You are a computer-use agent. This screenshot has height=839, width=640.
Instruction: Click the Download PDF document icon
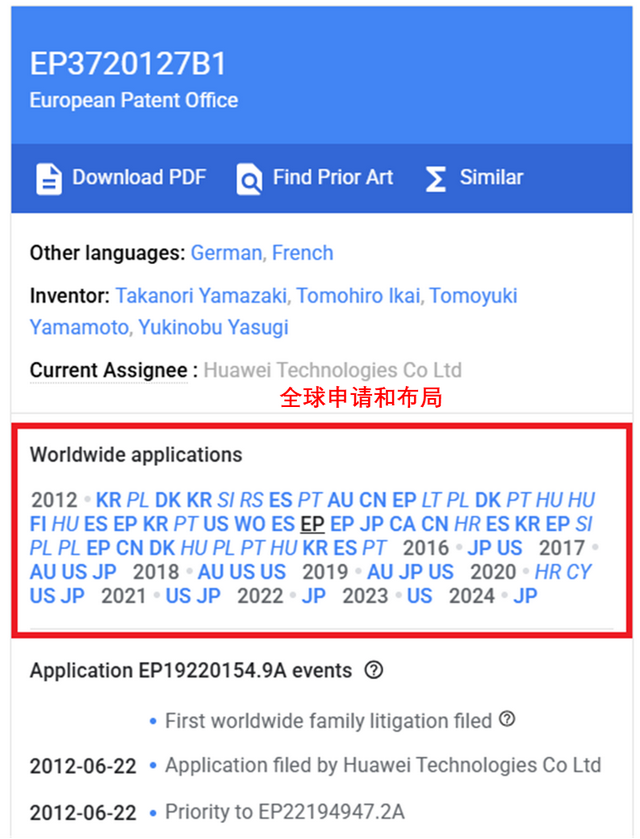coord(49,179)
